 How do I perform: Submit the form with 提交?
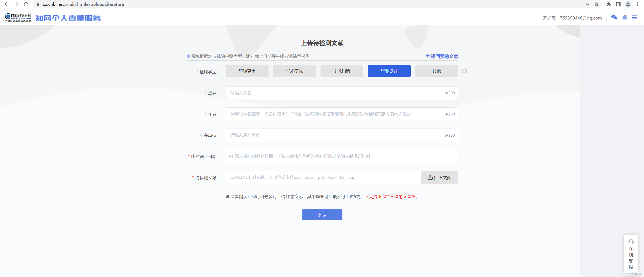point(322,215)
